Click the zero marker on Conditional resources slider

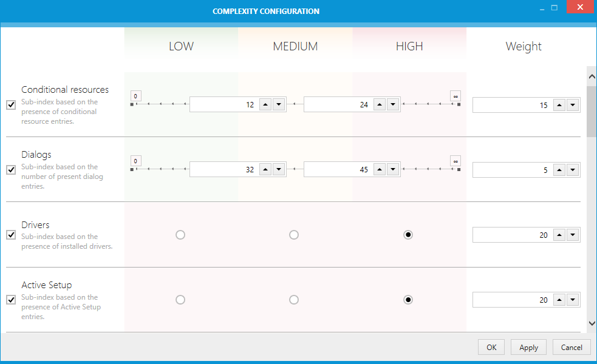(135, 95)
